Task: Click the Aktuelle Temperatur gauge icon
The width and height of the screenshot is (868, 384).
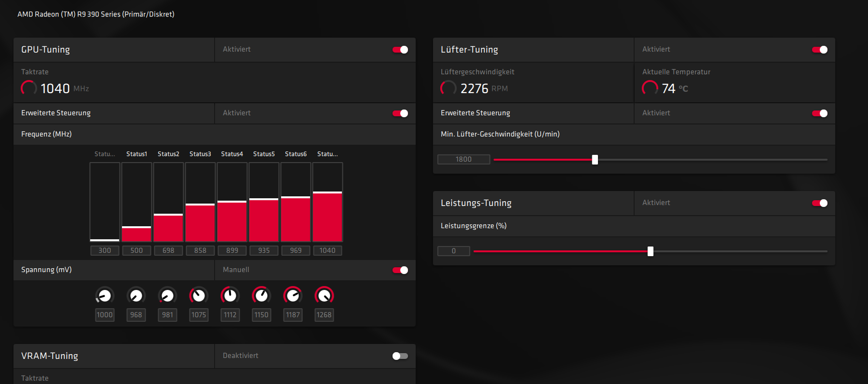Action: click(x=650, y=88)
